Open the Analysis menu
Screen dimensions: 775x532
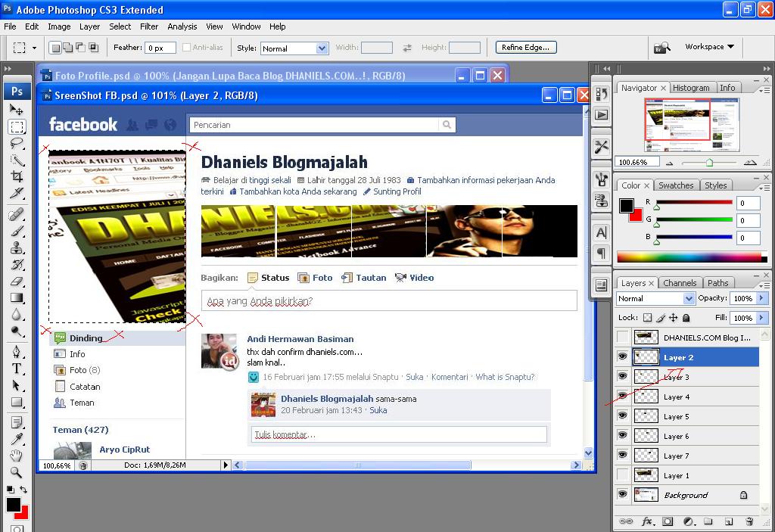182,26
